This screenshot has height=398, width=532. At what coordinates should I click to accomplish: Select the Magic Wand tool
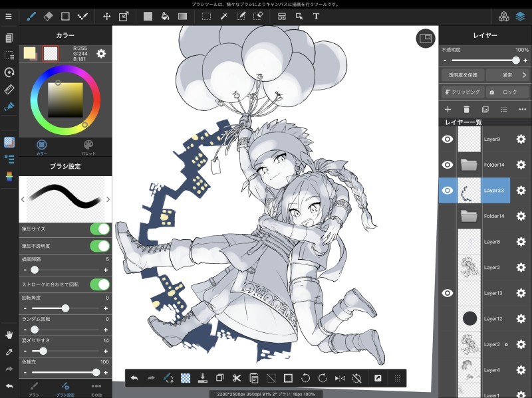[223, 16]
